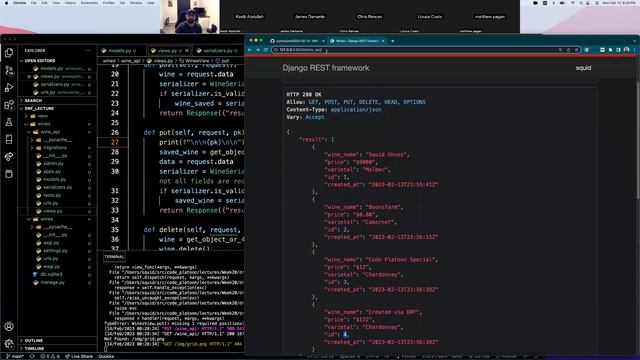
Task: Open Run and Debug view
Action: click(x=9, y=87)
